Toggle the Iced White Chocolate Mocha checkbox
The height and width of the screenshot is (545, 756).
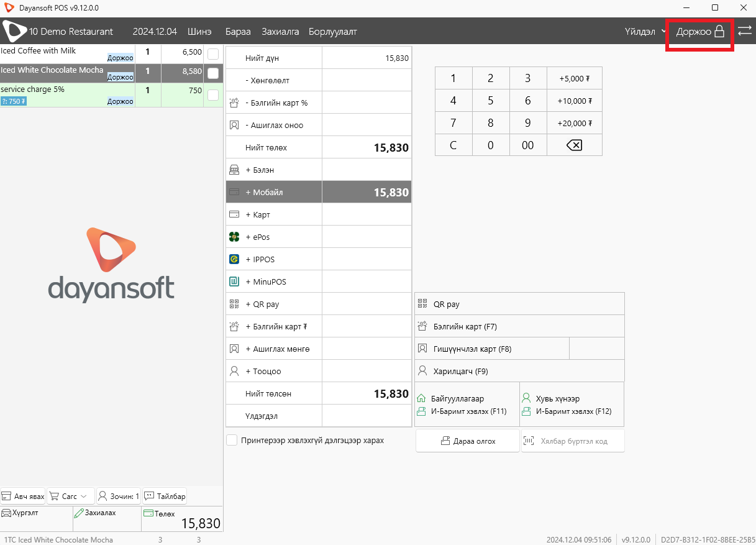coord(213,73)
